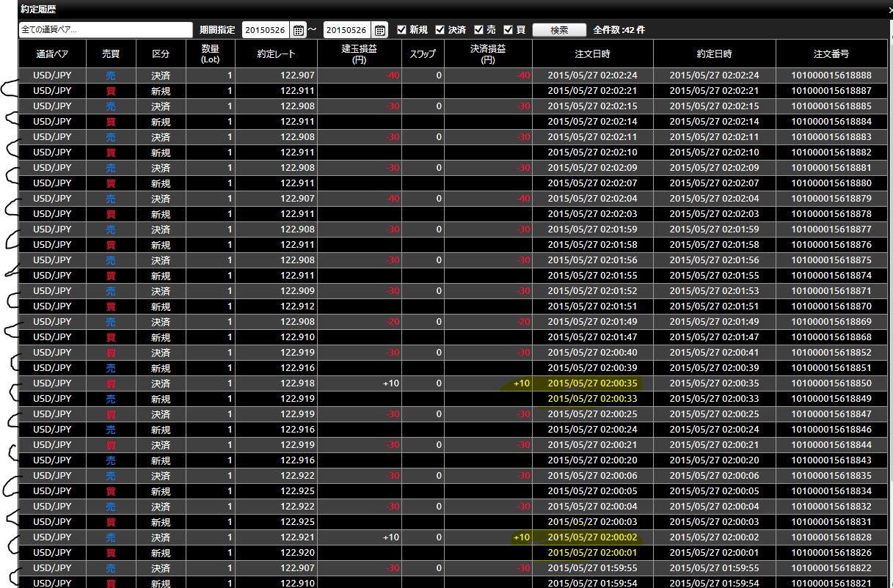Sort by the 通貨ペア column header
This screenshot has width=893, height=588.
(52, 54)
